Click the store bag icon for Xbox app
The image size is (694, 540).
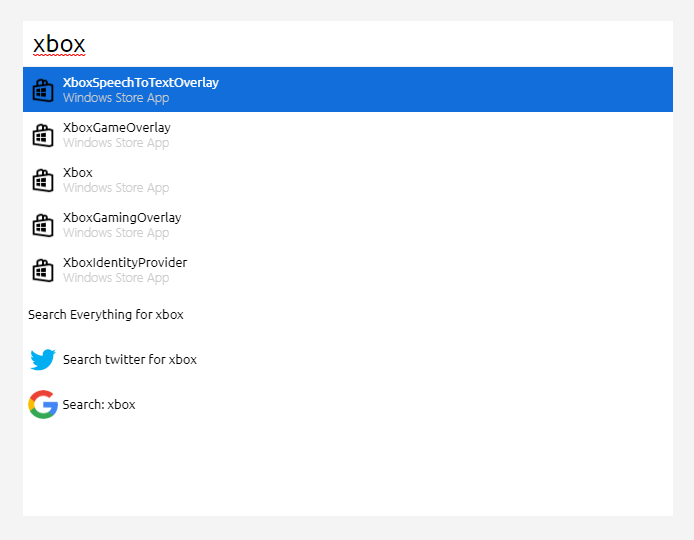pos(43,180)
